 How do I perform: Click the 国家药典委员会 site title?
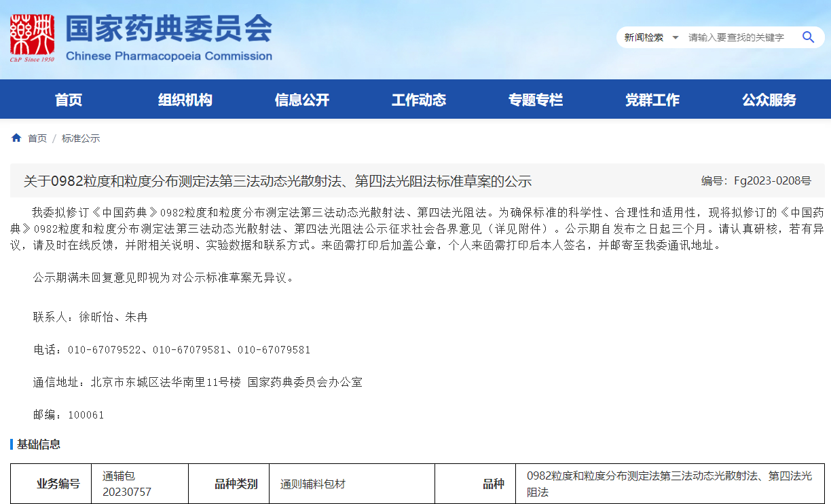click(168, 29)
